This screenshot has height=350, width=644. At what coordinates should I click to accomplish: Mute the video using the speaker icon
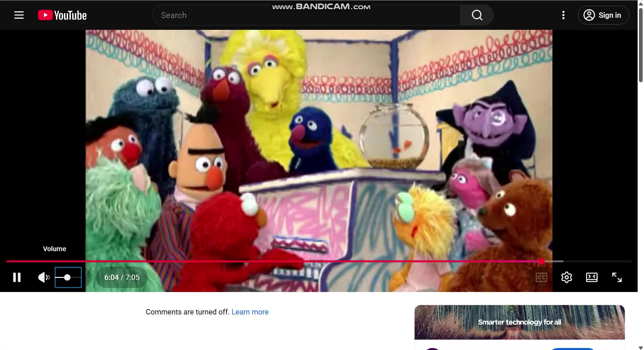tap(43, 277)
